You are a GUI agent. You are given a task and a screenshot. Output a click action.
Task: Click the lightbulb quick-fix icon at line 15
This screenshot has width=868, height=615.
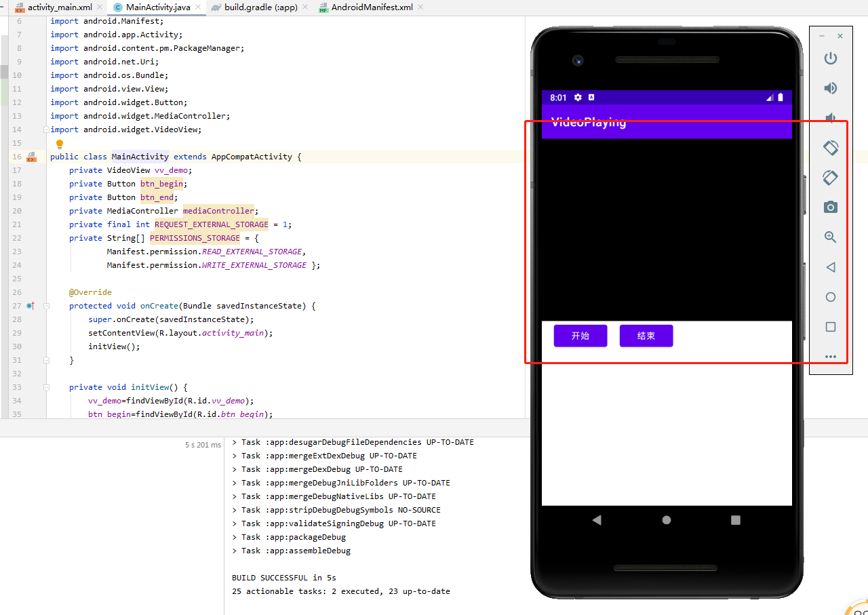pos(60,144)
